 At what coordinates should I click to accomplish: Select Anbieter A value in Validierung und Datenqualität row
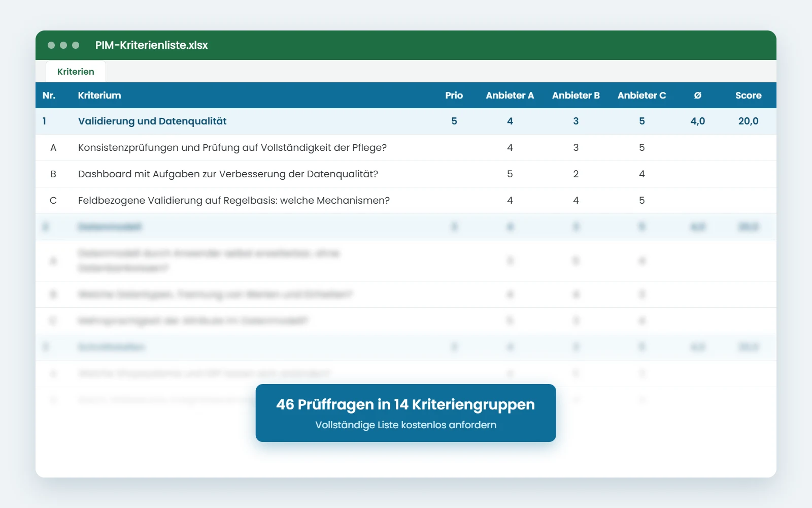510,121
